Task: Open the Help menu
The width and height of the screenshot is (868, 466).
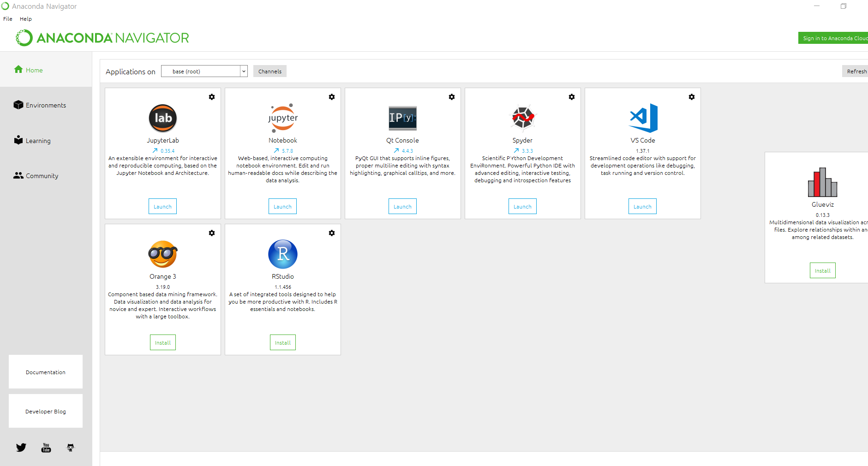Action: pos(26,19)
